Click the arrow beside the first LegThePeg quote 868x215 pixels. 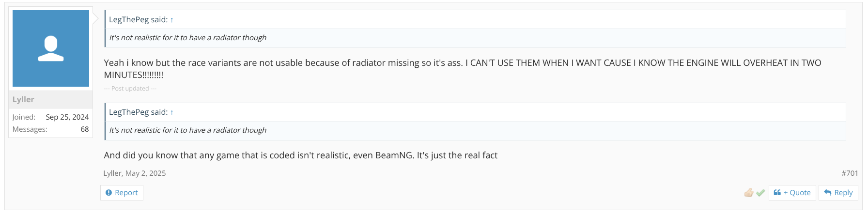[171, 20]
